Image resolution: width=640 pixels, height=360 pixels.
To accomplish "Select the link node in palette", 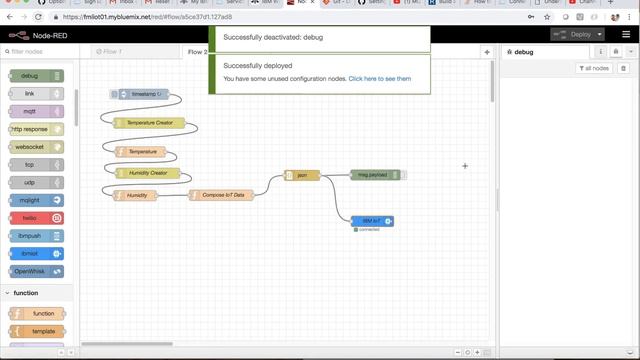I will pyautogui.click(x=36, y=93).
